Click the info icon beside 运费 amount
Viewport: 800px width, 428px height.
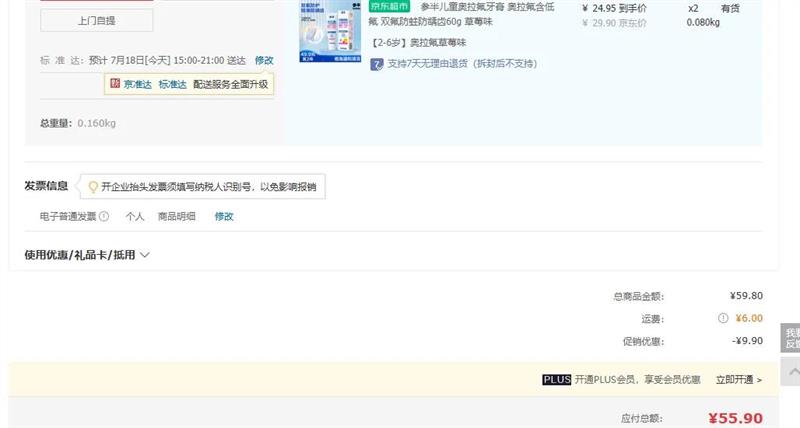[x=723, y=318]
